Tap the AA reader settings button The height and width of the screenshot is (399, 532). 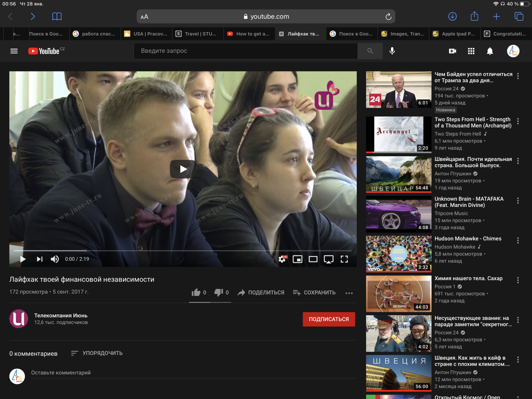144,17
